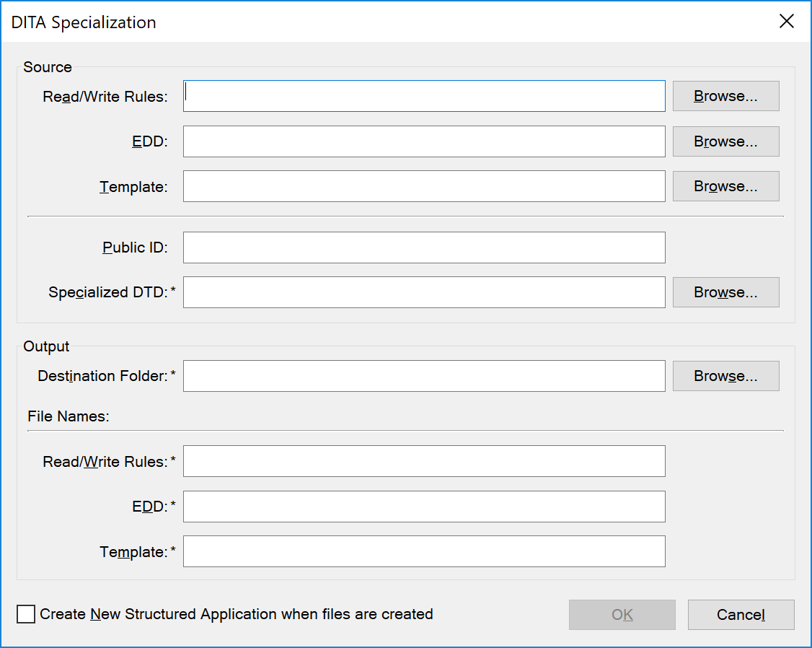Click inside the EDD source field

coord(424,141)
